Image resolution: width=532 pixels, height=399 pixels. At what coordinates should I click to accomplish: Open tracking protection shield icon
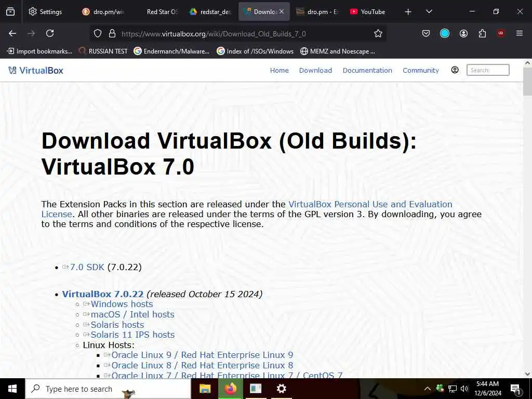pos(98,33)
